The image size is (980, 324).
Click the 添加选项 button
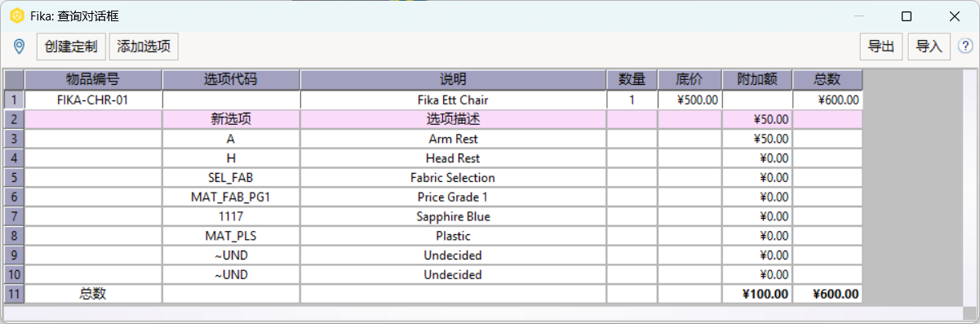coord(144,47)
